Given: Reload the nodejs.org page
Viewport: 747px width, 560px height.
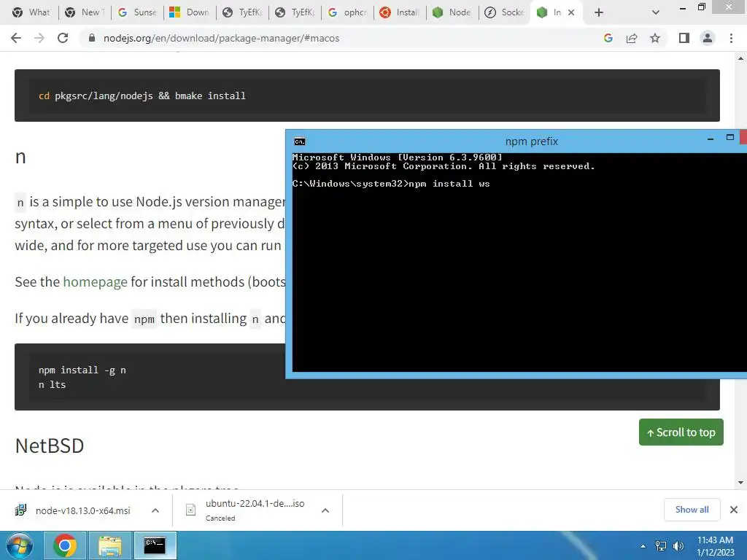Looking at the screenshot, I should [x=63, y=38].
